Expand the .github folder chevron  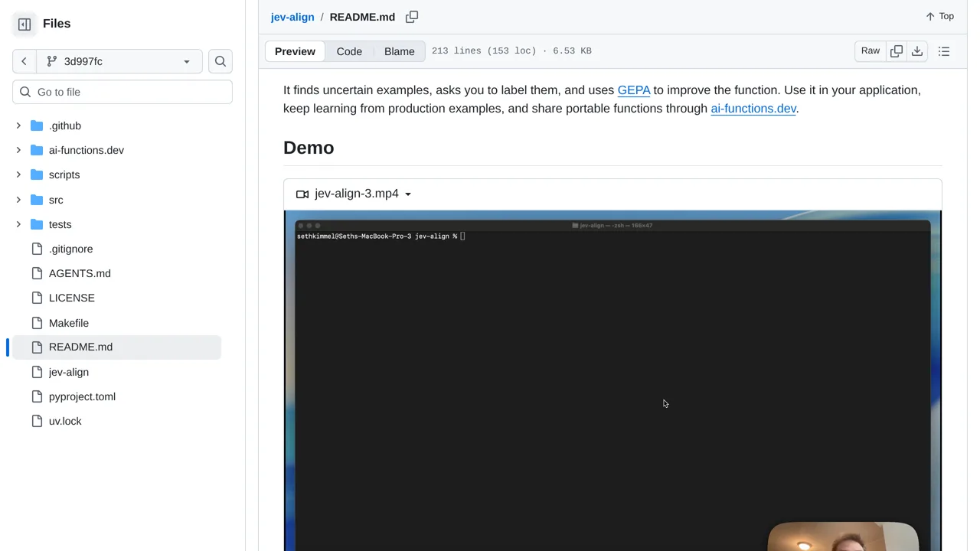click(x=18, y=126)
